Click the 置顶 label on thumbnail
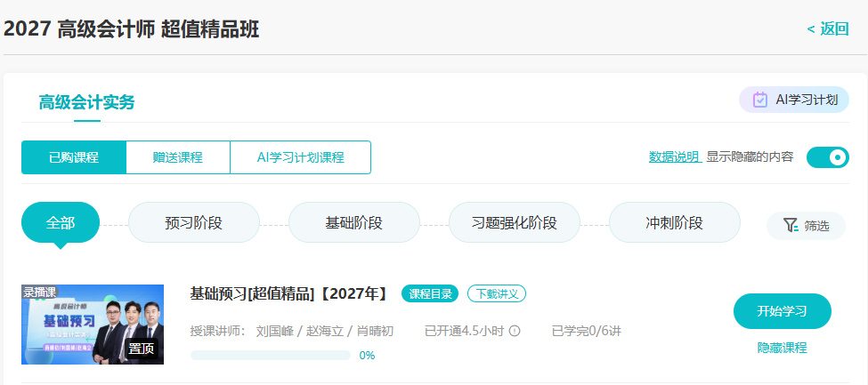Screen dimensions: 868x385 pos(142,349)
